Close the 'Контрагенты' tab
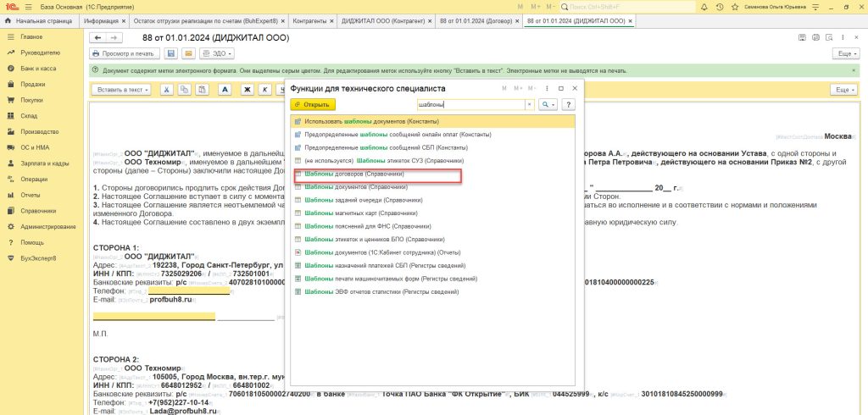 [331, 21]
